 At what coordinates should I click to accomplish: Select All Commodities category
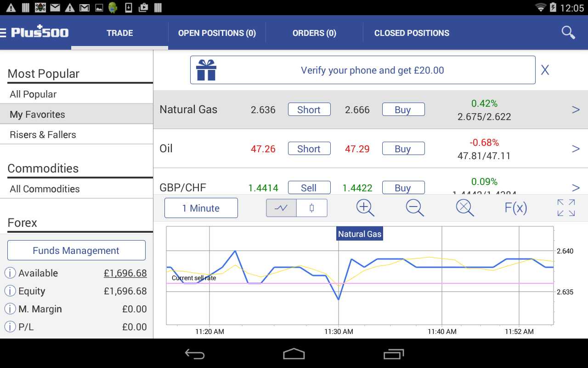click(x=76, y=189)
